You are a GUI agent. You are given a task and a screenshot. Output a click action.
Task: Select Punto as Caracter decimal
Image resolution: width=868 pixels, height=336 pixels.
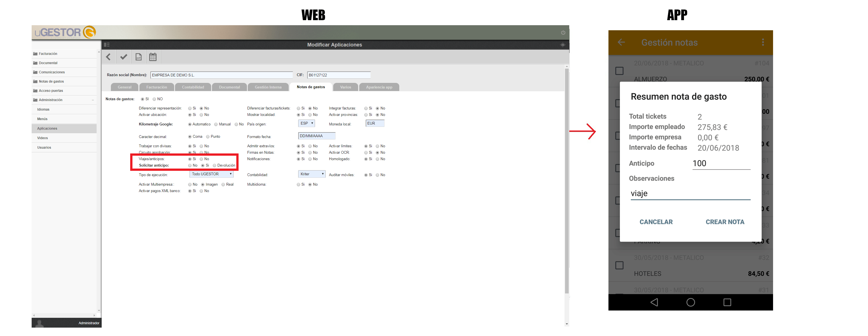(208, 137)
